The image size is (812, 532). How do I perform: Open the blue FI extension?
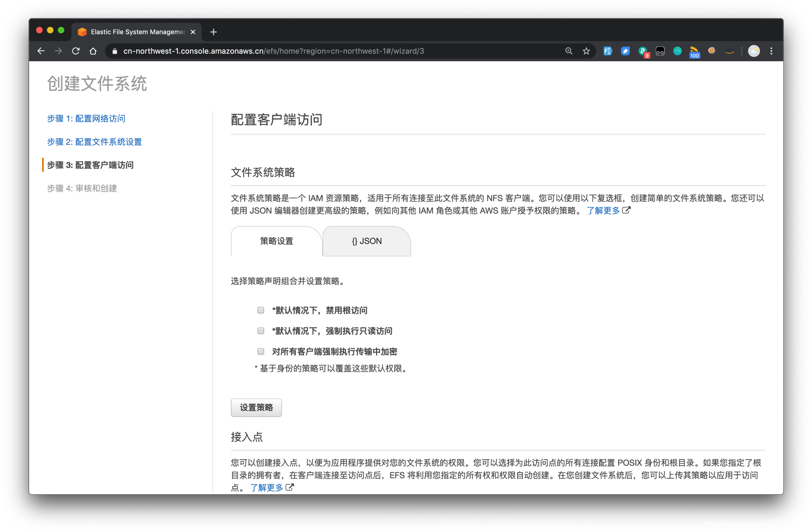608,51
